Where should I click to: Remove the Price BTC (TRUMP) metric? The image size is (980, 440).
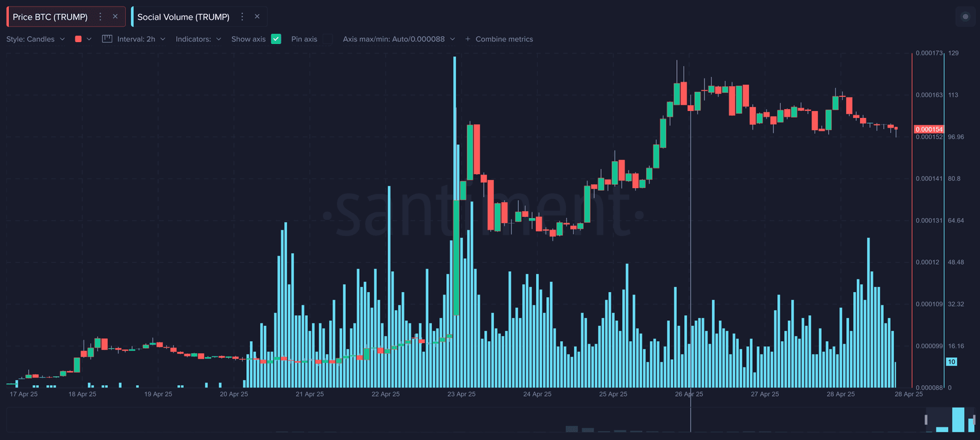point(115,17)
